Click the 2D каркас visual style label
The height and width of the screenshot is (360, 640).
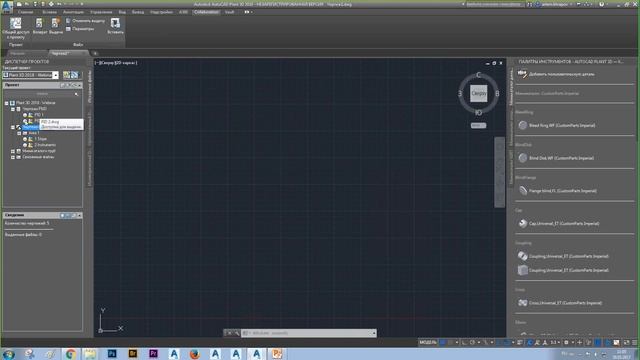pyautogui.click(x=126, y=63)
